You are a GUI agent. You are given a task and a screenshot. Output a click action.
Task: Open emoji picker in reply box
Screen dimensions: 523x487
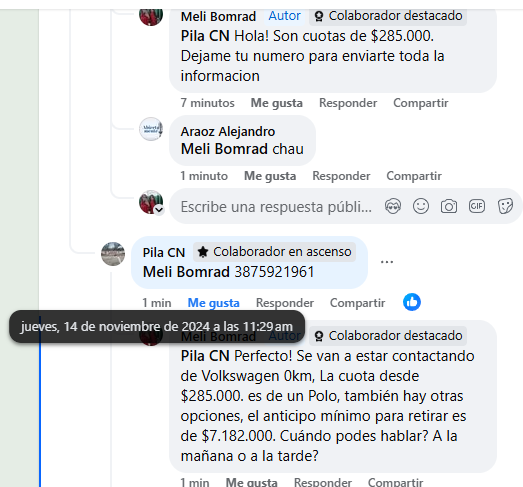[x=421, y=206]
